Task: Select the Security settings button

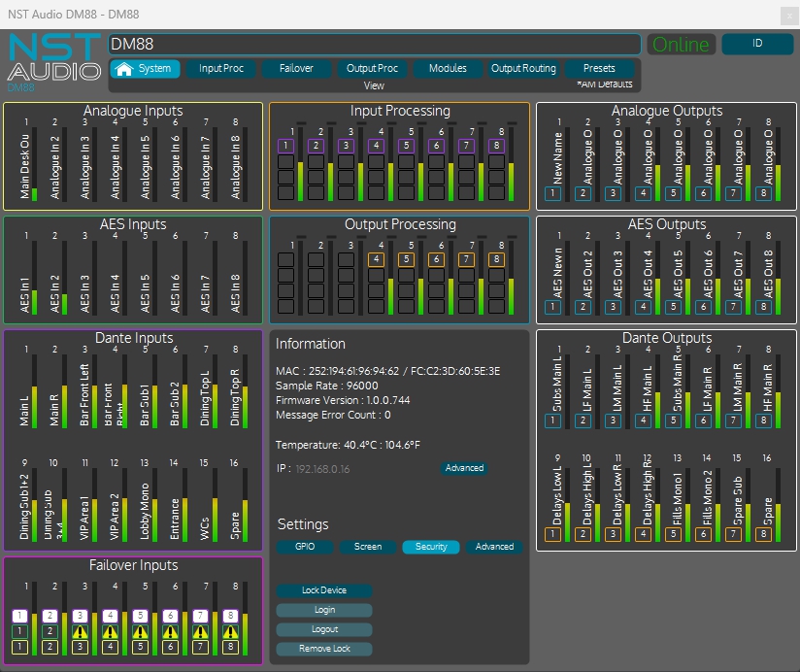Action: click(x=431, y=547)
